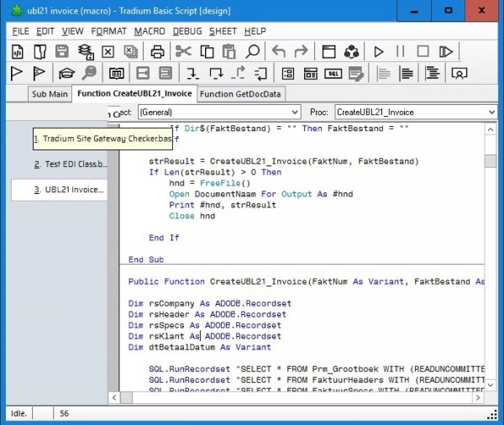
Task: Open the MACRO menu
Action: tap(150, 31)
